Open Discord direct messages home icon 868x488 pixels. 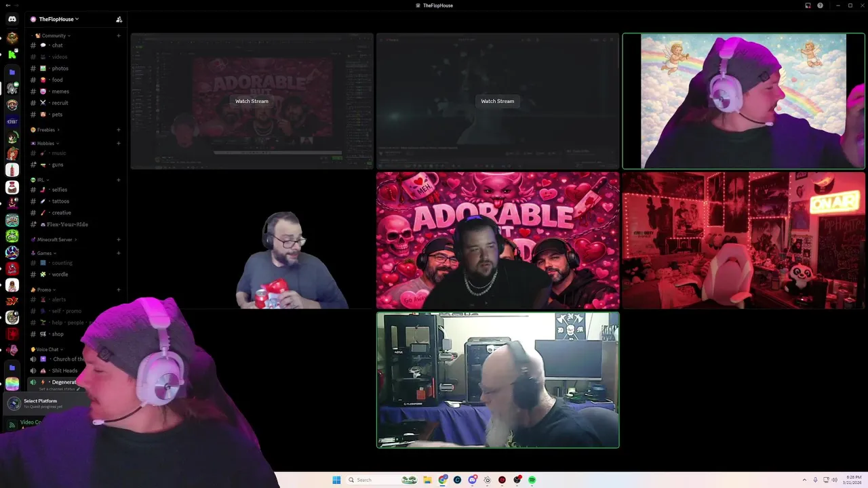tap(12, 19)
